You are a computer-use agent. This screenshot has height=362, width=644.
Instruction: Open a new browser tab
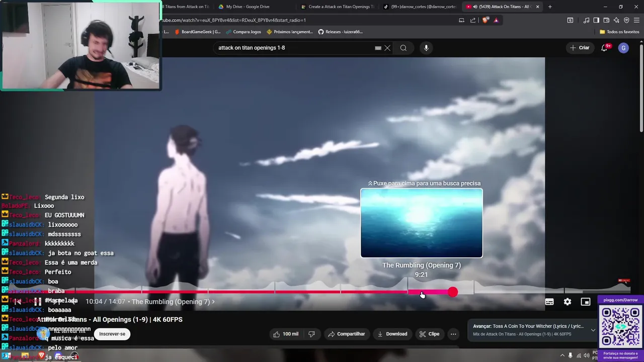[550, 7]
